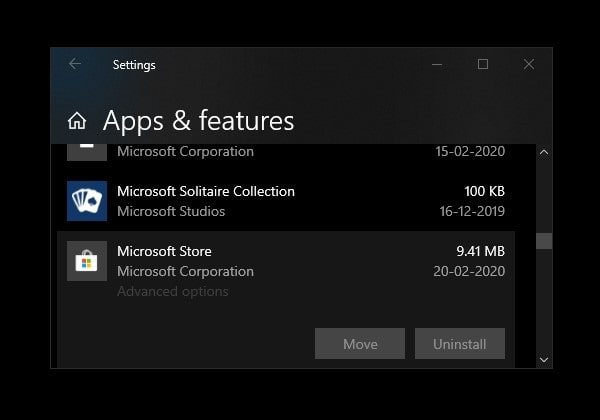Screen dimensions: 600x420
Task: Click the Microsoft Solitaire Collection card icon
Action: click(87, 200)
